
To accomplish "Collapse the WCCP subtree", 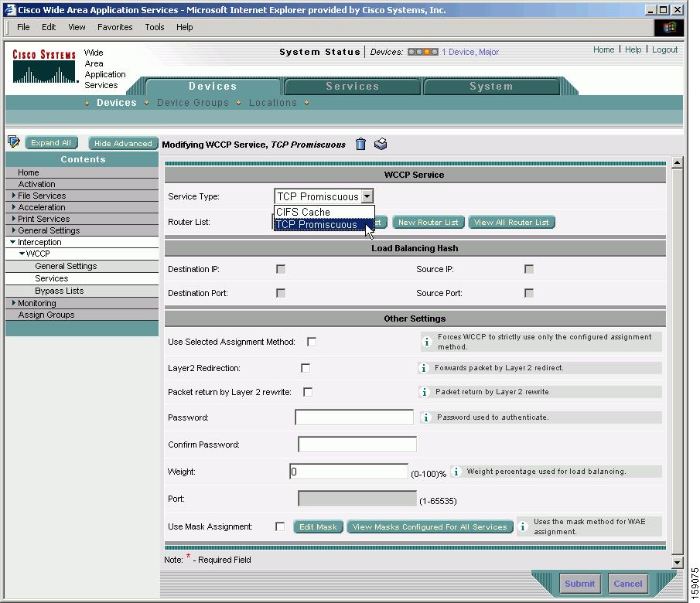I will [x=22, y=254].
